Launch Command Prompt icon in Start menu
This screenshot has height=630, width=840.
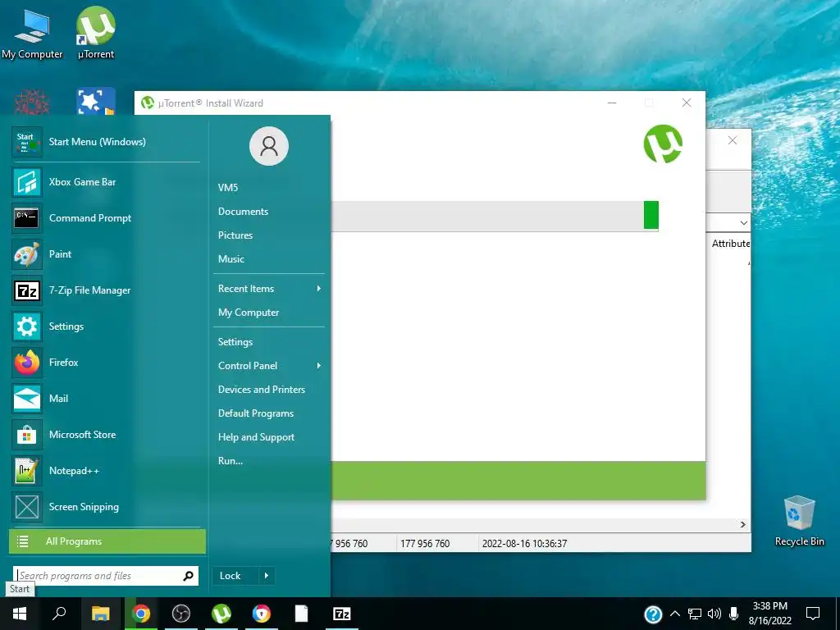tap(27, 218)
